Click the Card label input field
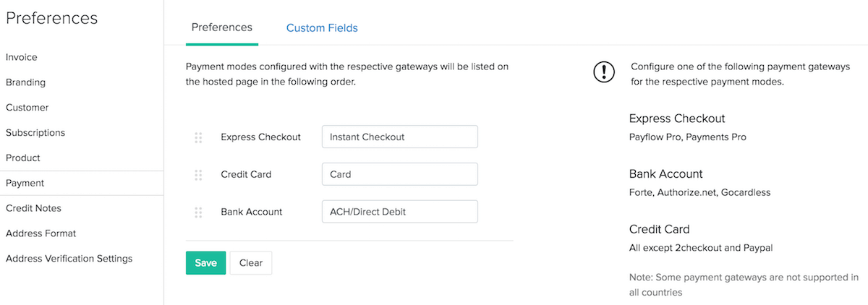 (x=399, y=174)
